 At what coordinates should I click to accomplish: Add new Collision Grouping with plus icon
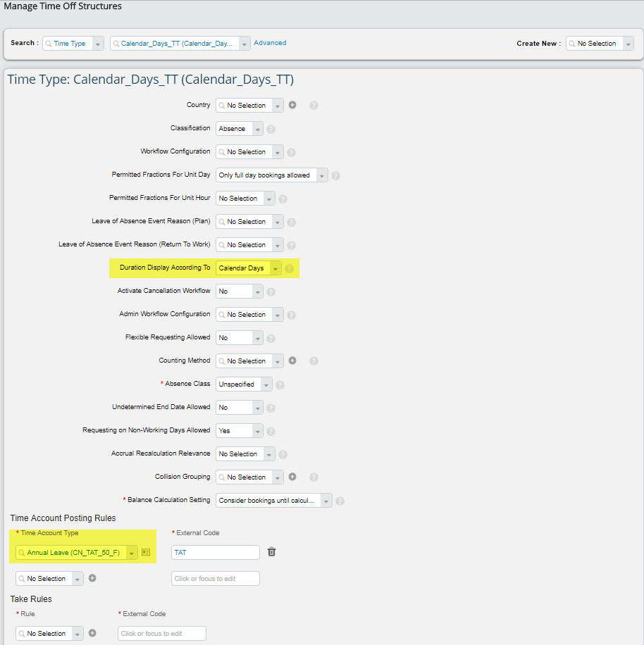[292, 476]
